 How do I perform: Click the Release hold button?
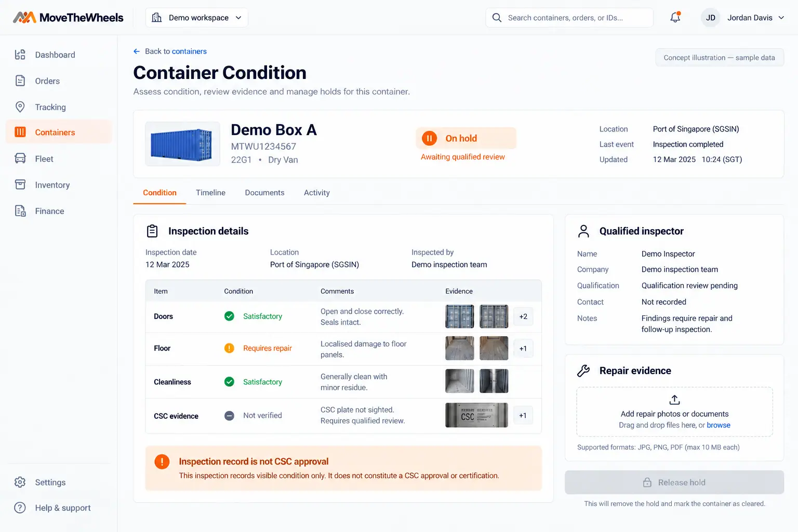click(x=674, y=482)
